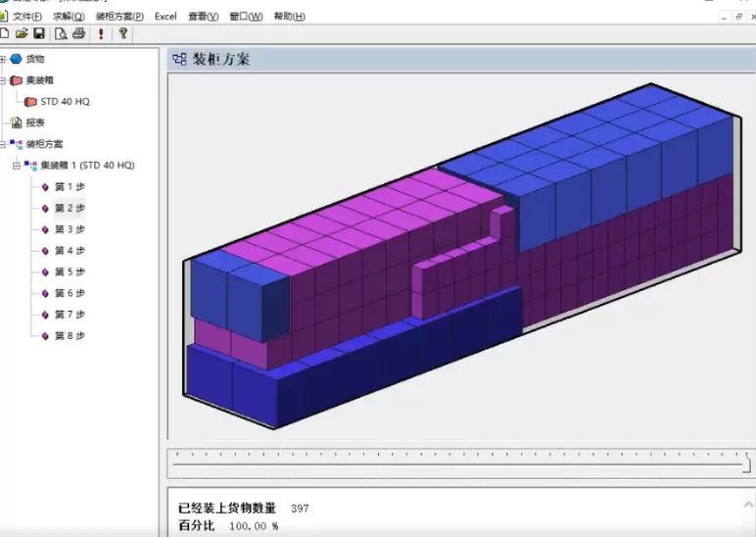Click the inner window minimize button
Viewport: 756px width, 537px height.
724,17
